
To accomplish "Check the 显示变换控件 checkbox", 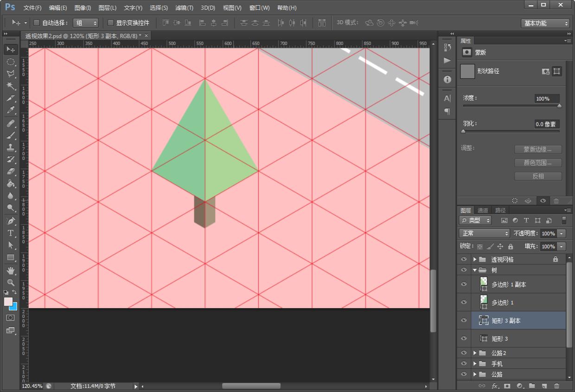I will coord(110,23).
